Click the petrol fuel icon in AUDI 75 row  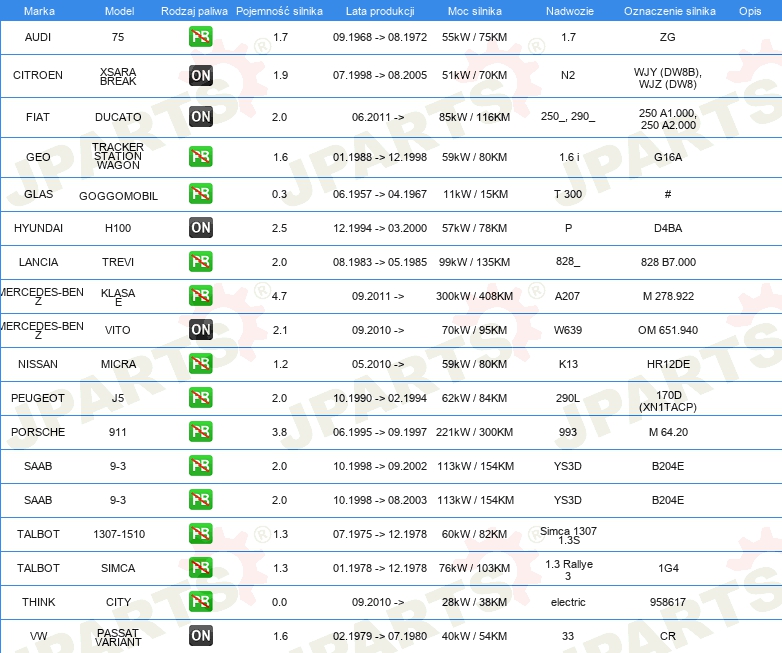click(200, 37)
